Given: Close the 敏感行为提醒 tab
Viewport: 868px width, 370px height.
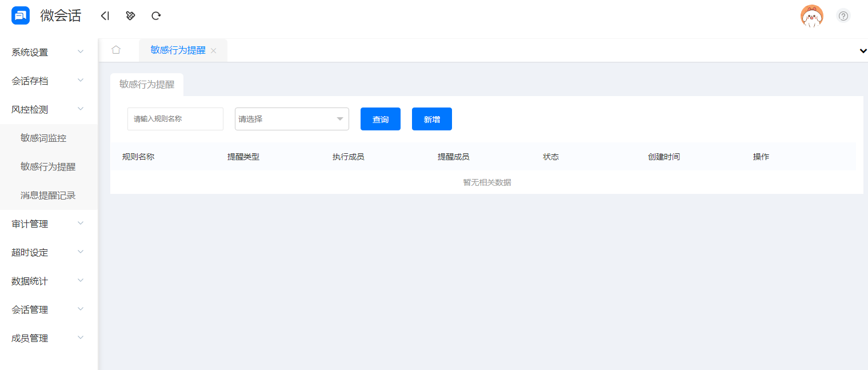Looking at the screenshot, I should tap(214, 51).
